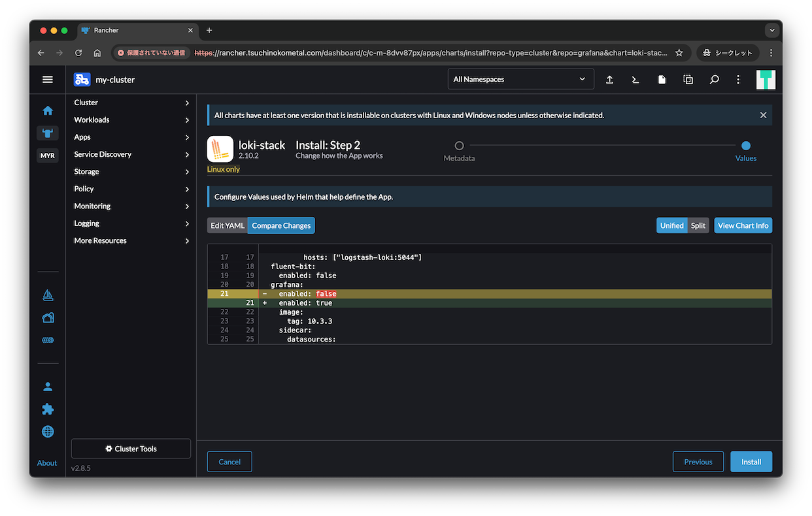Expand the Service Discovery section

coord(131,154)
